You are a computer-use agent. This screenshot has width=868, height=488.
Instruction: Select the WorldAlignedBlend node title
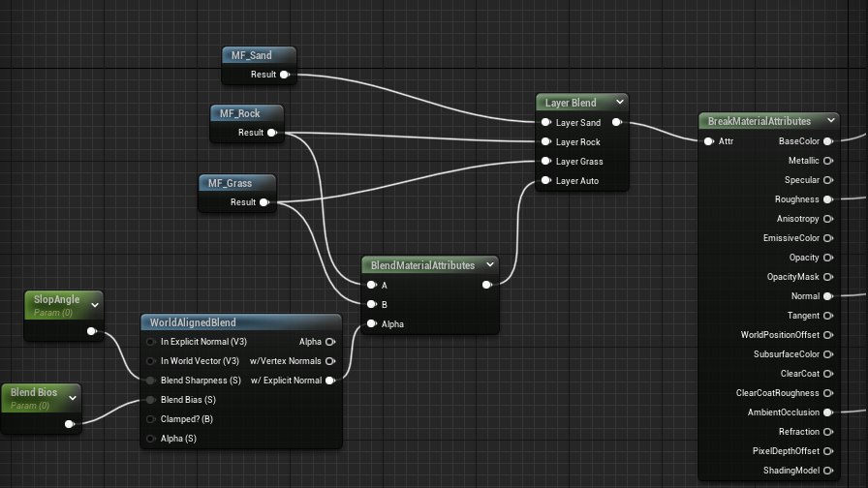(x=193, y=322)
